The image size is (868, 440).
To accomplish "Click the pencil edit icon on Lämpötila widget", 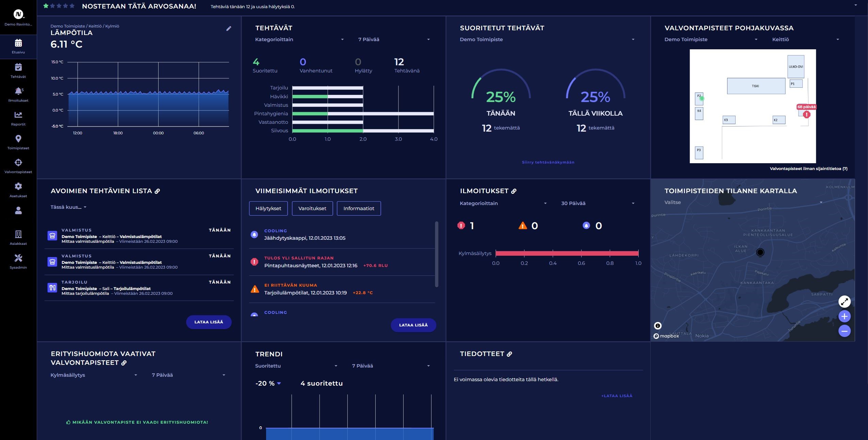I will [229, 29].
